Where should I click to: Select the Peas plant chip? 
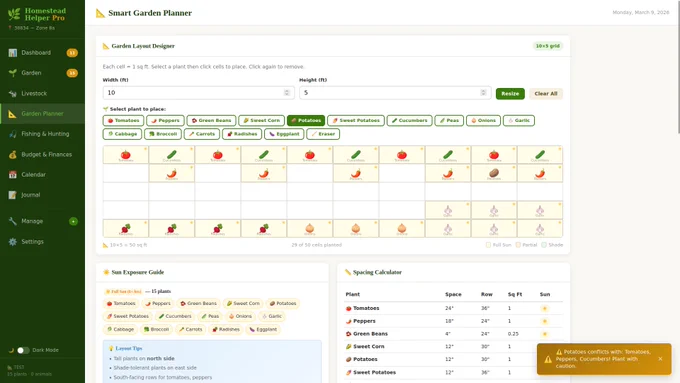[449, 121]
